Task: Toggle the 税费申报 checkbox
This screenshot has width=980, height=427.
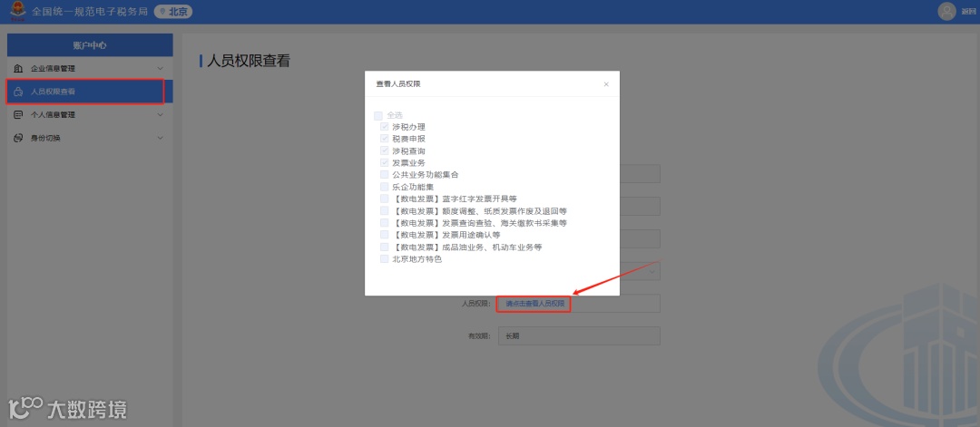Action: click(x=385, y=139)
